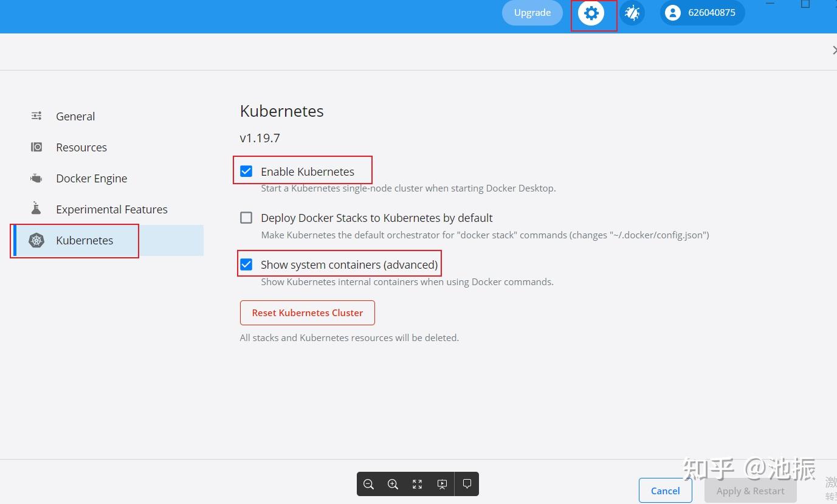837x504 pixels.
Task: Collapse the panel with the top-right chevron
Action: tap(835, 50)
